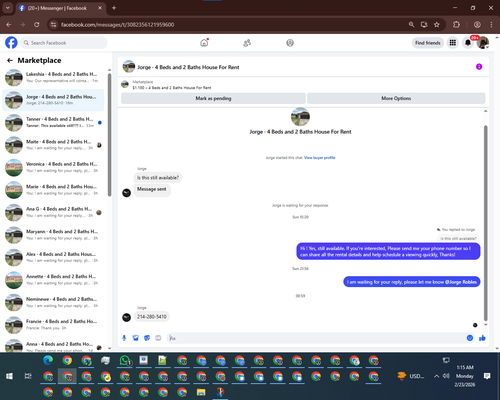Click the 'Is this still available?' message from Jorge

click(x=158, y=178)
